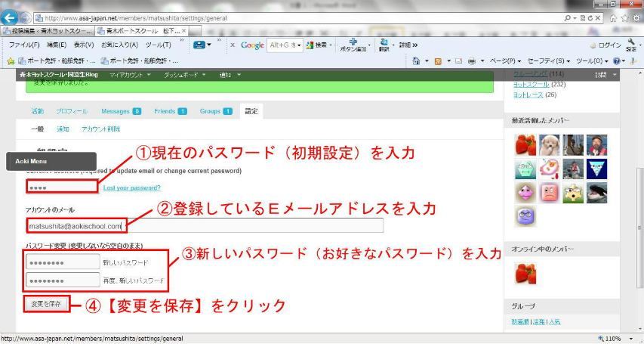Click the ログイン button on the Google toolbar
The height and width of the screenshot is (344, 644).
click(605, 45)
